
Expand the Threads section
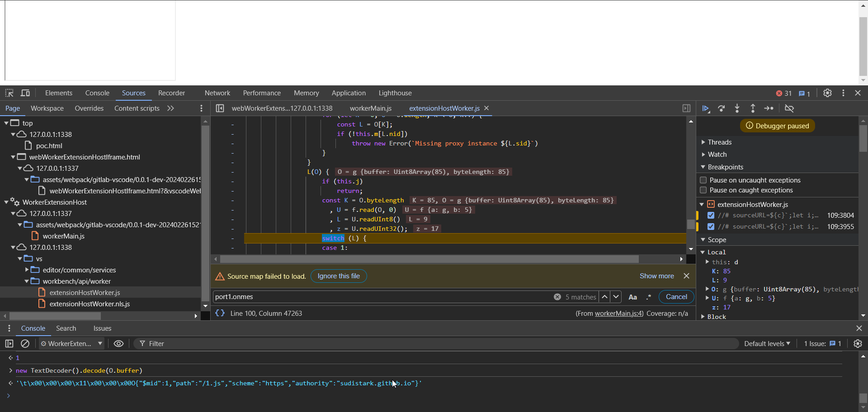pyautogui.click(x=719, y=142)
